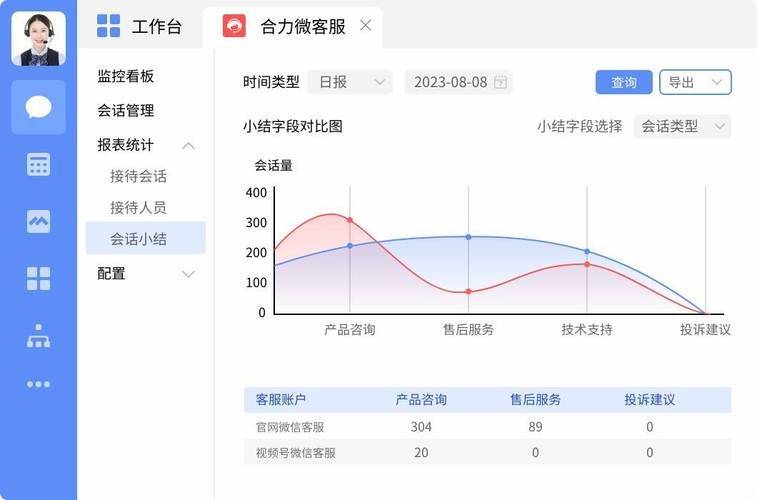Open the 导出 dropdown button
This screenshot has height=500, width=757.
pos(695,83)
